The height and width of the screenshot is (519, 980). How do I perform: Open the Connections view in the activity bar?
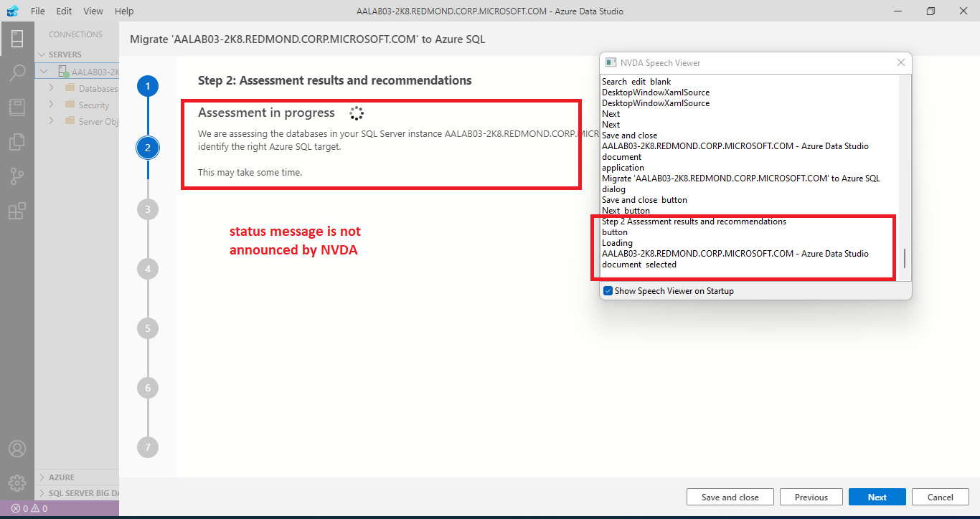17,37
